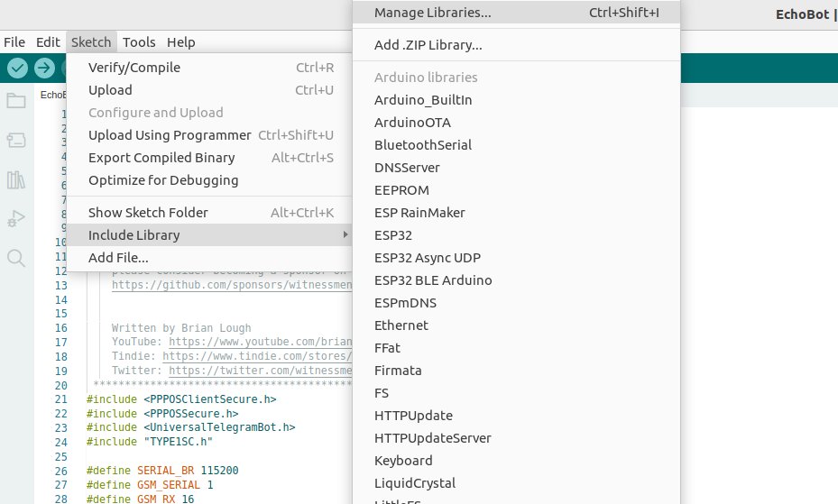Include the LiquidCrystal library
The image size is (838, 504).
[x=516, y=483]
